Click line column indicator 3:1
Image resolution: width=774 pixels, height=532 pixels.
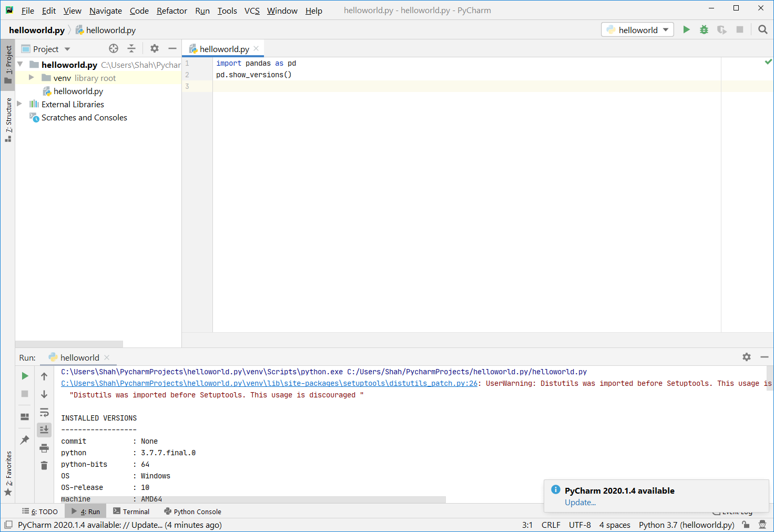click(527, 525)
